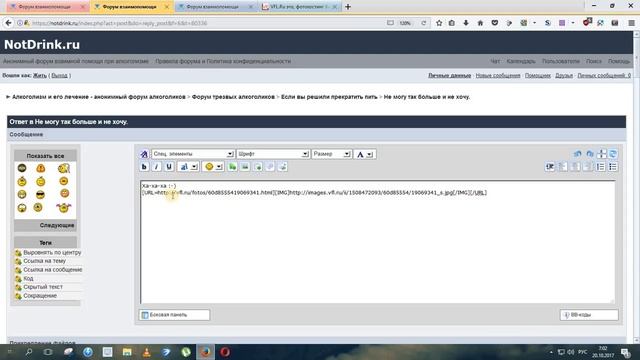Open the Календарь link in header

pos(521,61)
